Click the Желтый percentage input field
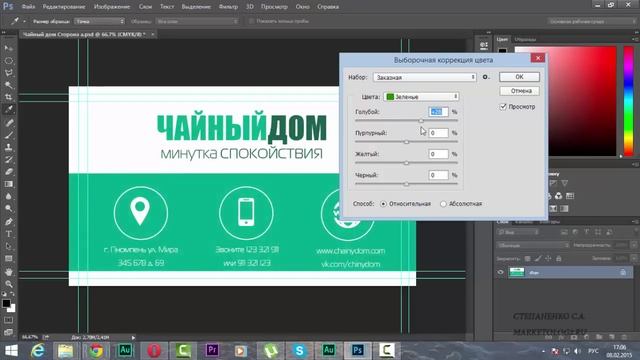 tap(438, 154)
